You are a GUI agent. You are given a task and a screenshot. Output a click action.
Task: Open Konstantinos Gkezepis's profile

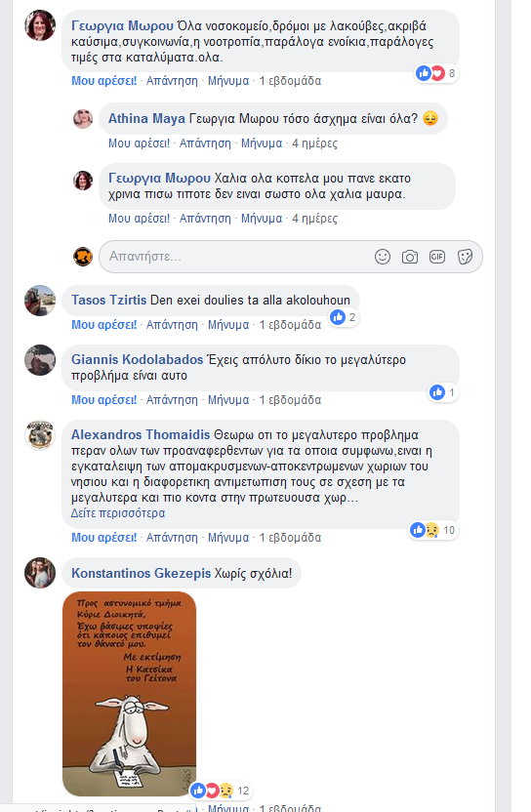click(141, 573)
